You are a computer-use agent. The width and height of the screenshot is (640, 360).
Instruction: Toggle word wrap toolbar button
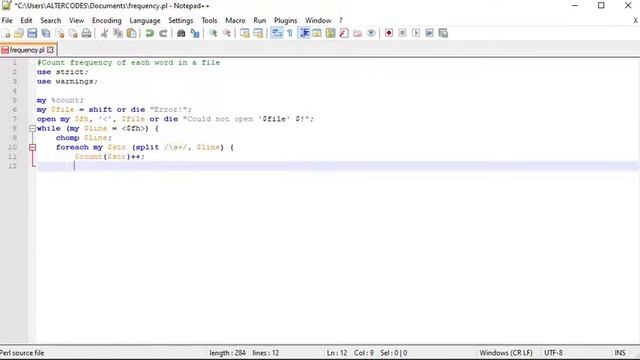277,33
